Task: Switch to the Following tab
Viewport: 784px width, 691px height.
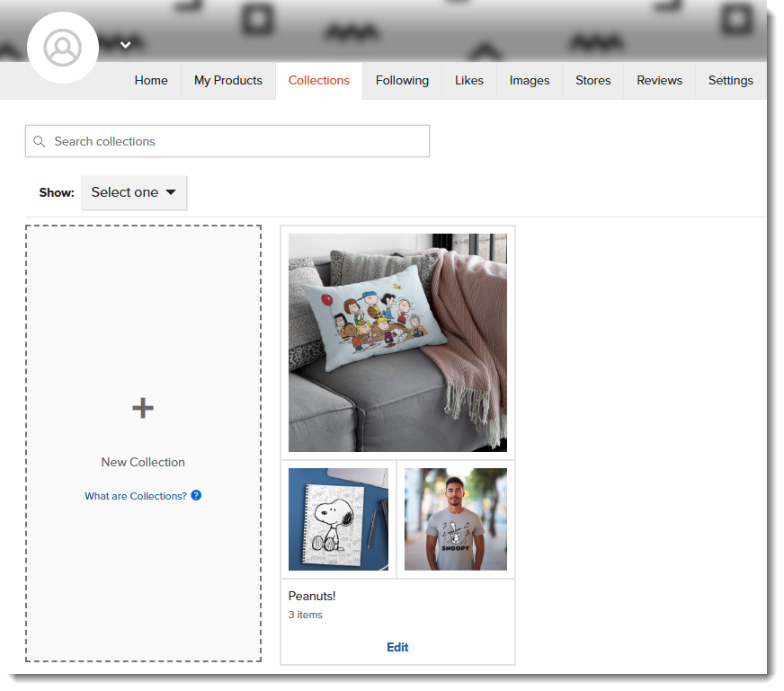Action: pos(403,81)
